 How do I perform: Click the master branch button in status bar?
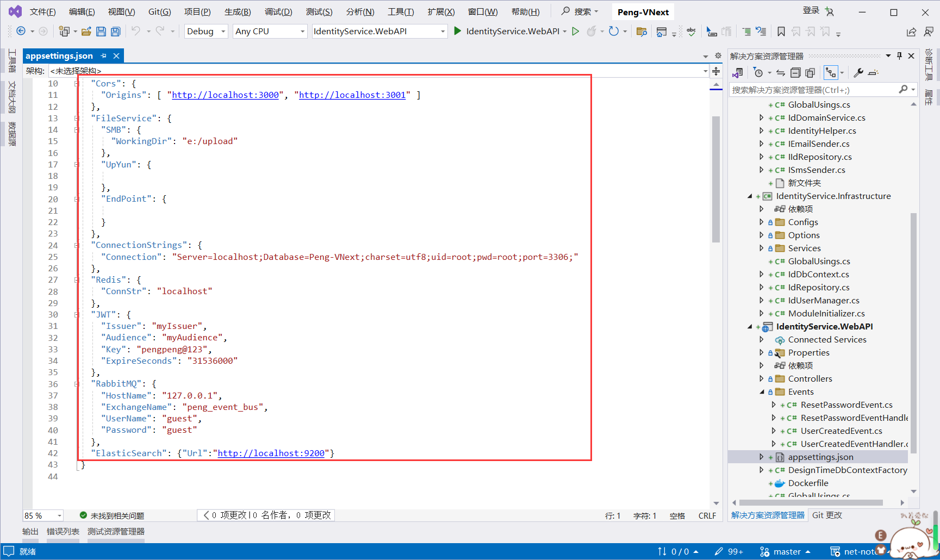coord(785,551)
